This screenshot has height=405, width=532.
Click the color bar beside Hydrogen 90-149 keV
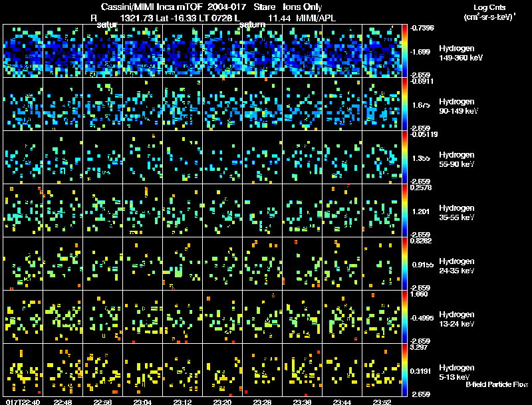pyautogui.click(x=404, y=104)
